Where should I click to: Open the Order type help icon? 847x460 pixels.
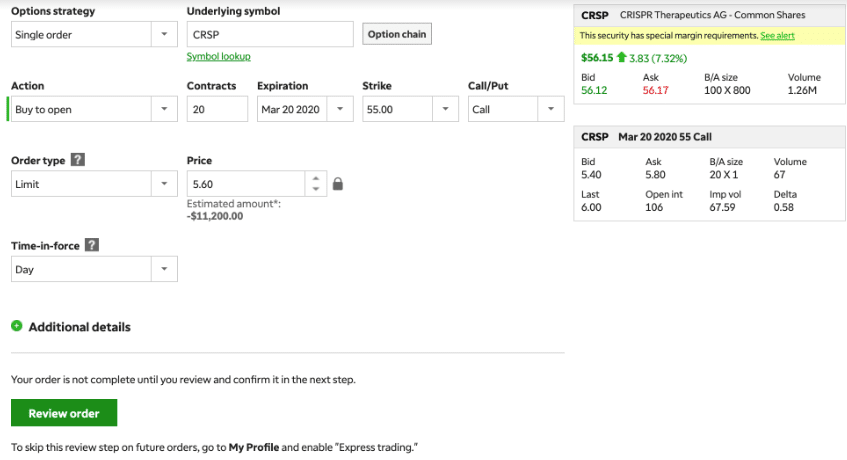click(78, 160)
